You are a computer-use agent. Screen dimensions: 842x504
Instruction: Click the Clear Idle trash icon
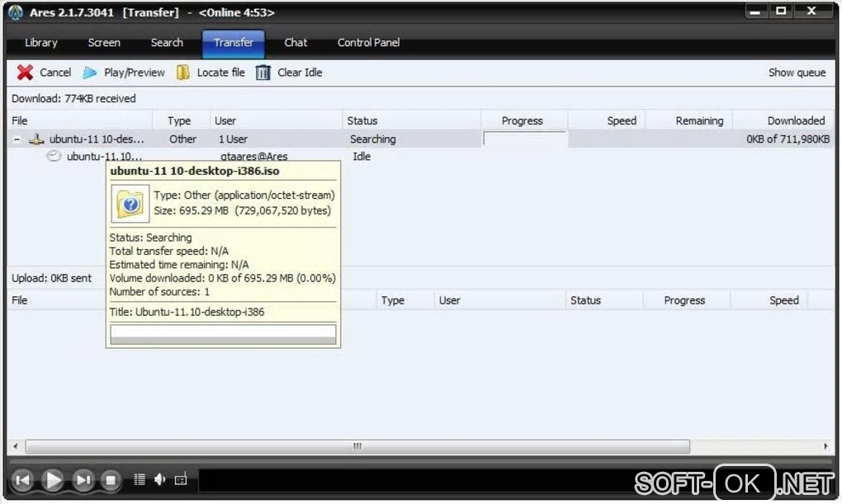coord(263,73)
